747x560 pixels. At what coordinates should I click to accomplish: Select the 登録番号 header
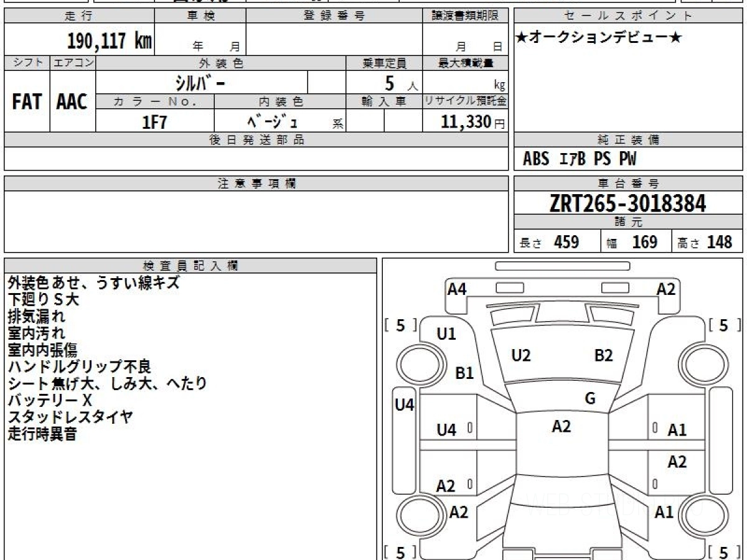point(334,16)
